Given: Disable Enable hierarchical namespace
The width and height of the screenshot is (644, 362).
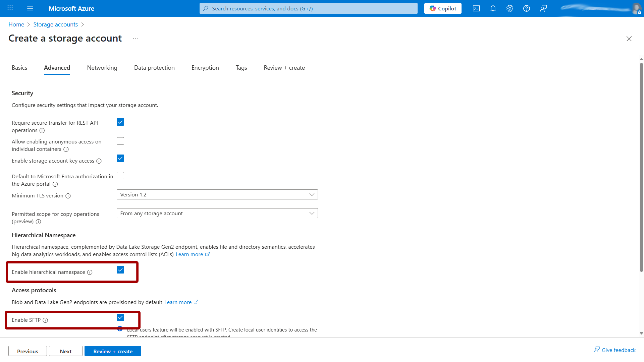Looking at the screenshot, I should (x=120, y=269).
